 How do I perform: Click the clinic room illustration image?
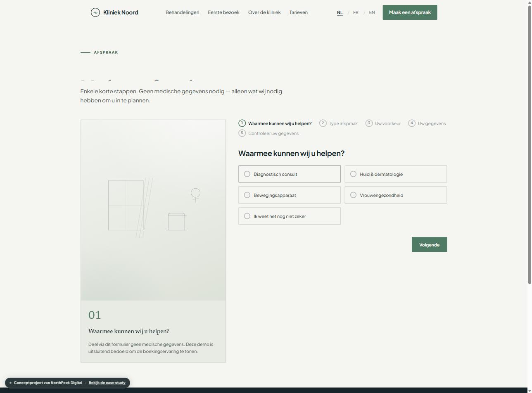153,210
